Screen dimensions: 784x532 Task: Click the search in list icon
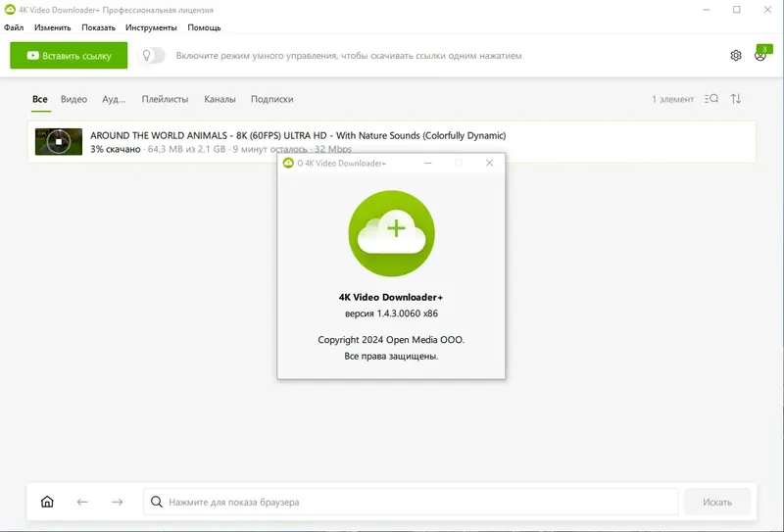[x=711, y=99]
